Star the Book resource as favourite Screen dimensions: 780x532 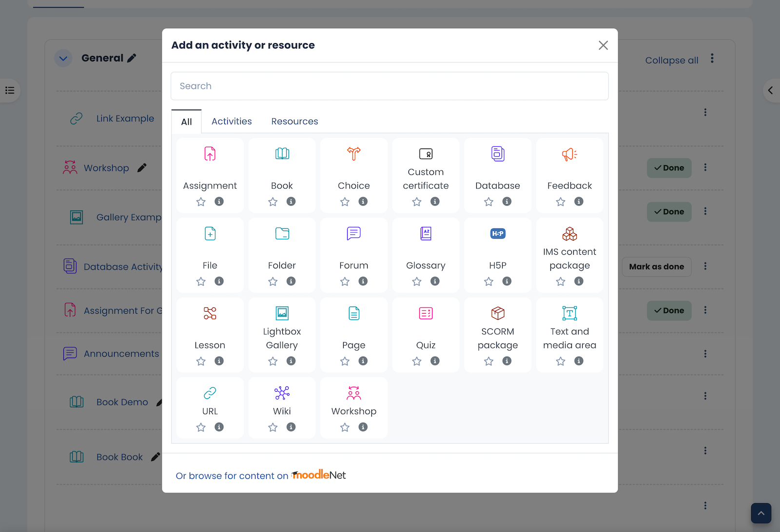[273, 202]
